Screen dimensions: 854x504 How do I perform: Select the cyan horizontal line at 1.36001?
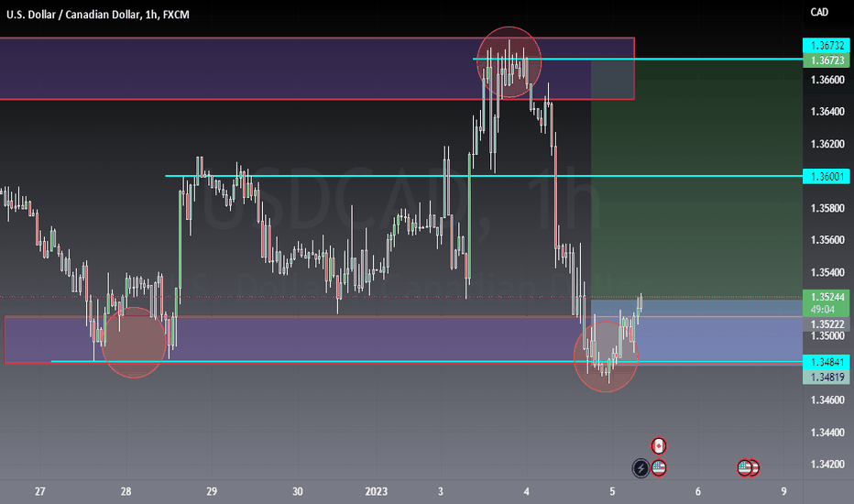[x=484, y=176]
